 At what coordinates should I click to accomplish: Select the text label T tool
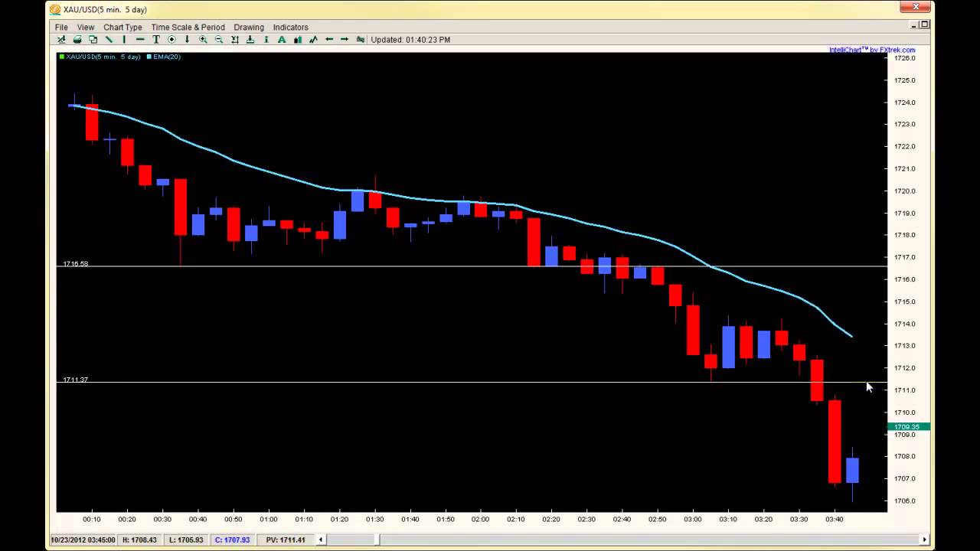(x=156, y=40)
